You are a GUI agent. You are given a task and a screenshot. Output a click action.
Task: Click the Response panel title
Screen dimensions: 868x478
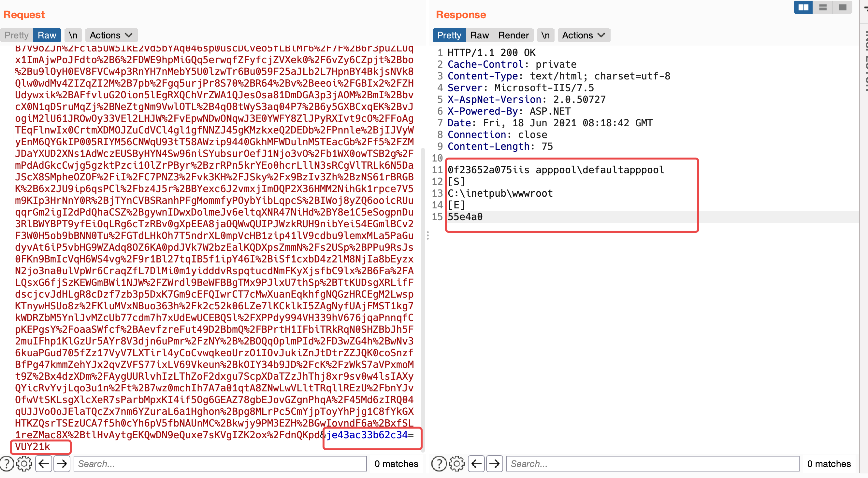pyautogui.click(x=461, y=14)
